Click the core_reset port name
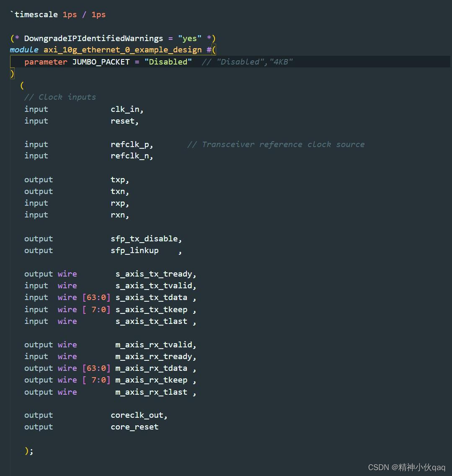 pyautogui.click(x=134, y=427)
